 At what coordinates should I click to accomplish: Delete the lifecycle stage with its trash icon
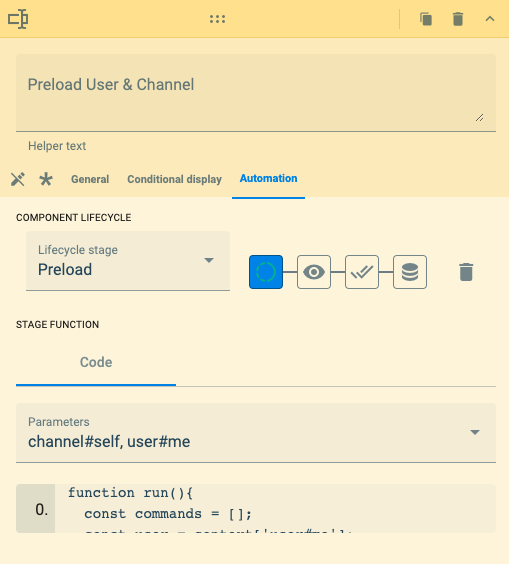click(x=466, y=272)
